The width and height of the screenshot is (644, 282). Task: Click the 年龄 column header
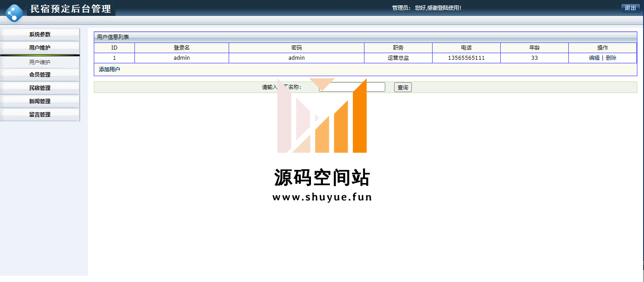(x=534, y=48)
